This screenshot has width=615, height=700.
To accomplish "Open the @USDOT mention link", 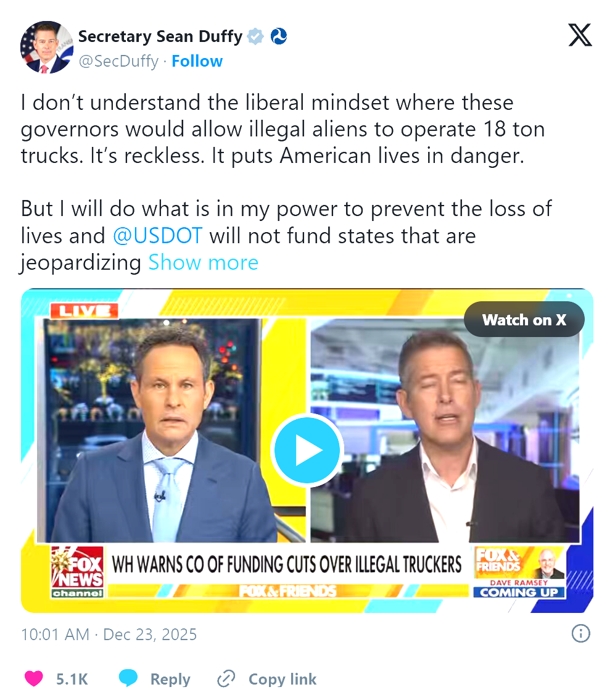I will click(x=157, y=236).
